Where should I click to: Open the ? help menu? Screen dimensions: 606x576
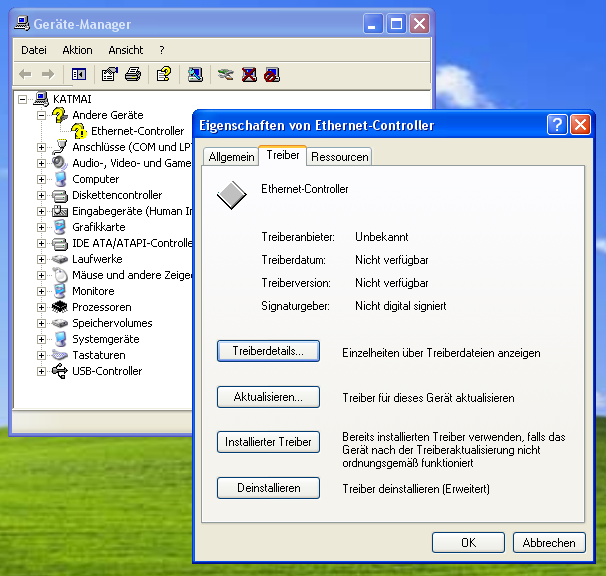pyautogui.click(x=162, y=50)
